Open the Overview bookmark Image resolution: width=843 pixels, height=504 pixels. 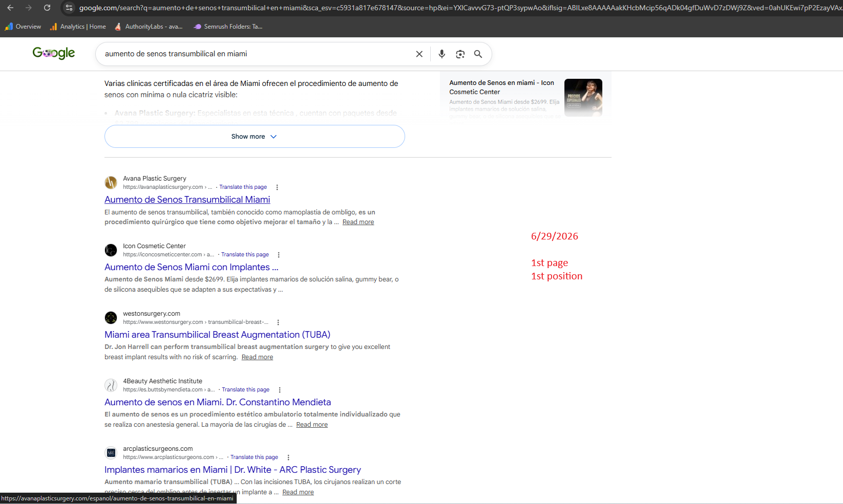tap(23, 27)
